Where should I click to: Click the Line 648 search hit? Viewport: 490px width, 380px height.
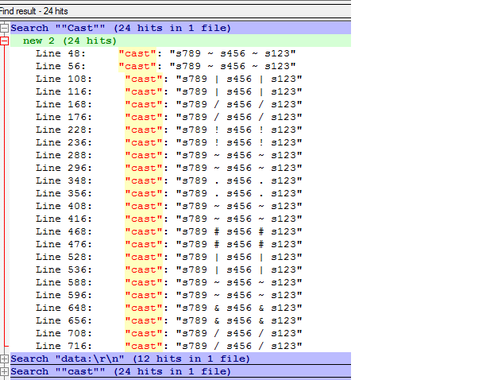coord(169,308)
